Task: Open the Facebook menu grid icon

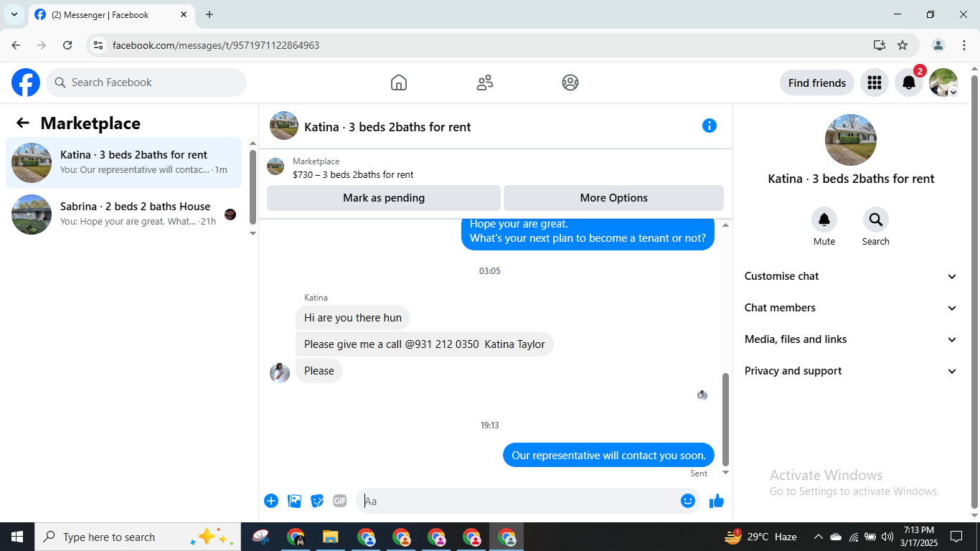Action: [874, 83]
